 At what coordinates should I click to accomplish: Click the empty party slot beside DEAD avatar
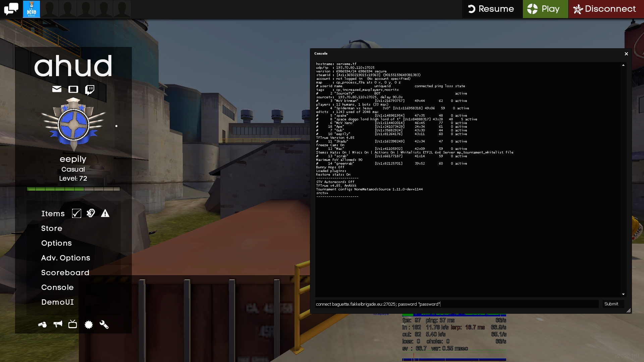[50, 9]
